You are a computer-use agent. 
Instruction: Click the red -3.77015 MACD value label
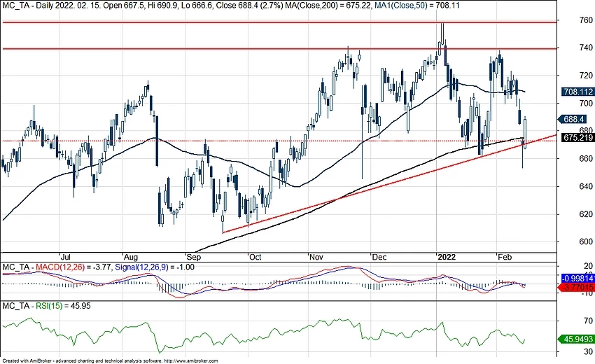pos(577,286)
